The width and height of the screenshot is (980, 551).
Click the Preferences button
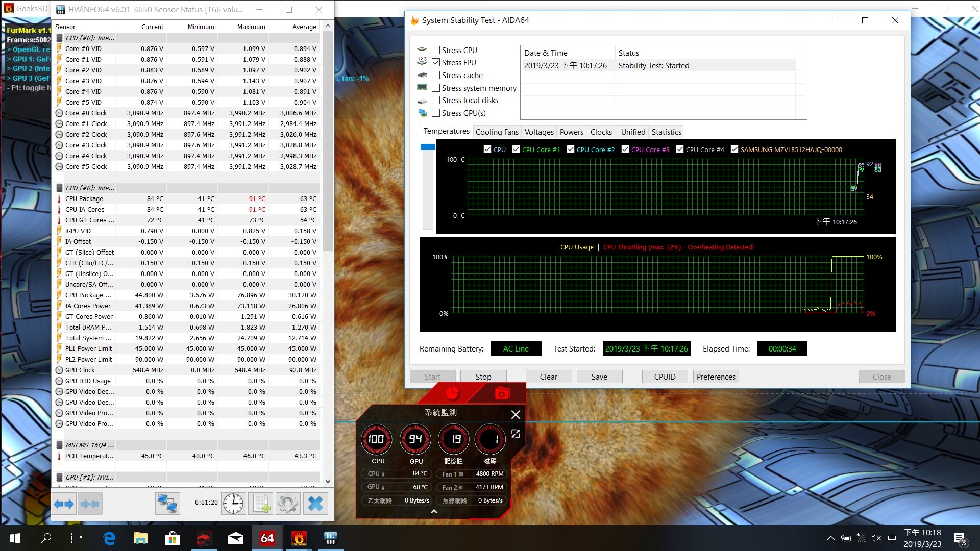pos(716,377)
